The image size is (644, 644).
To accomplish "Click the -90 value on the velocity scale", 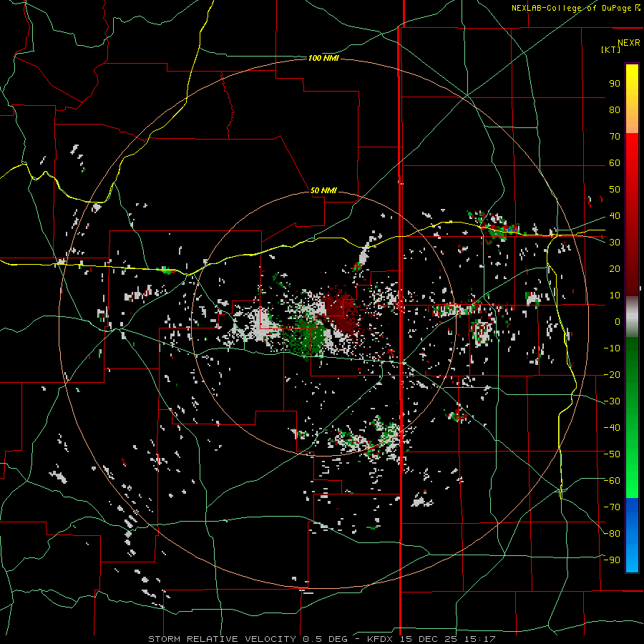I will [612, 560].
